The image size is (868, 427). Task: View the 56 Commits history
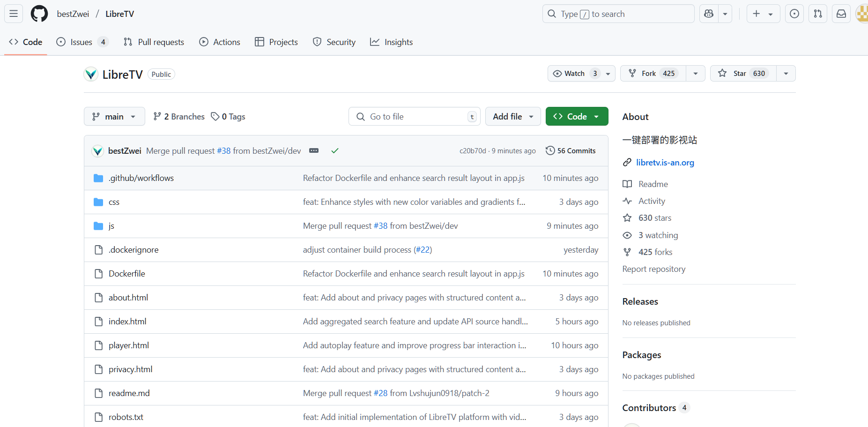point(571,151)
